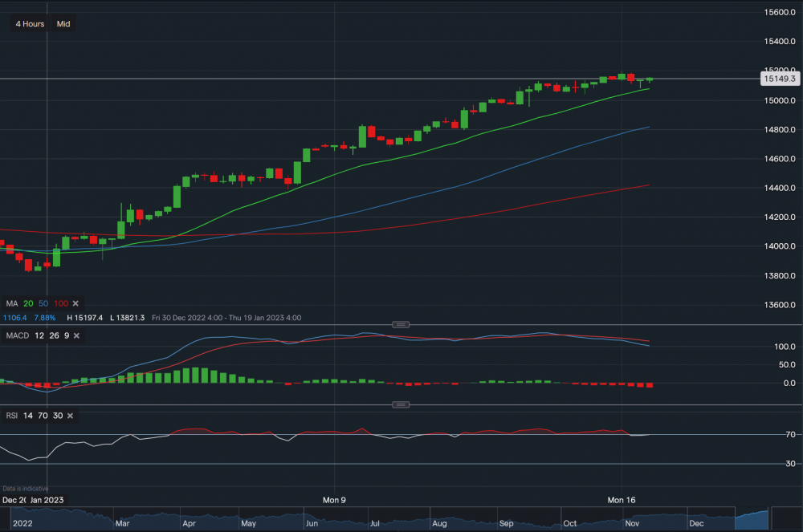Delete the RSI indicator with its X icon
Viewport: 803px width, 532px height.
68,416
